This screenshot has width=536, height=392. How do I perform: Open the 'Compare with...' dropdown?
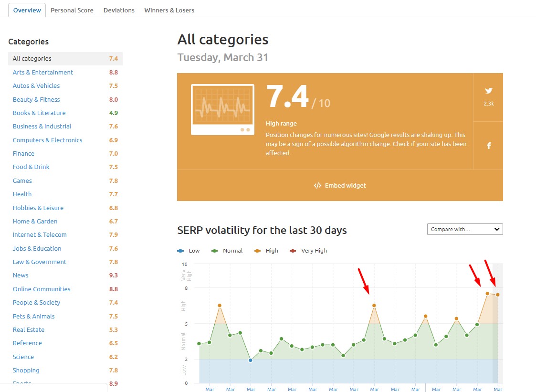click(465, 230)
